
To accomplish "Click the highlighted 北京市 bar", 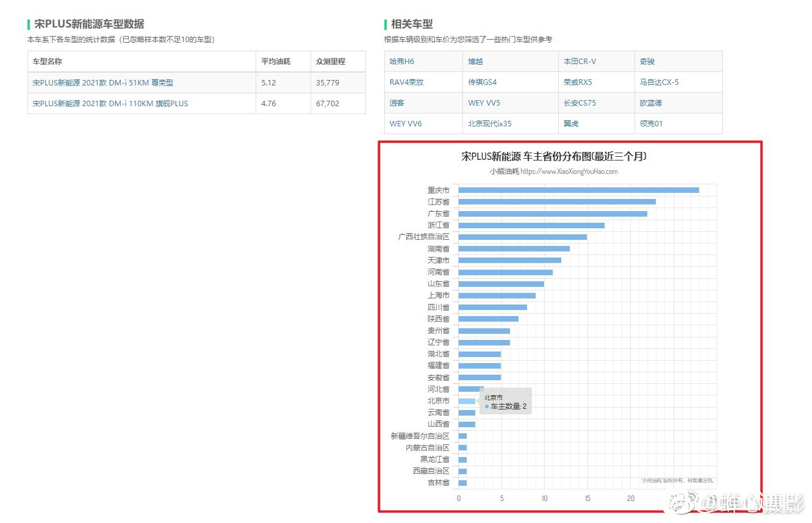I will 467,401.
